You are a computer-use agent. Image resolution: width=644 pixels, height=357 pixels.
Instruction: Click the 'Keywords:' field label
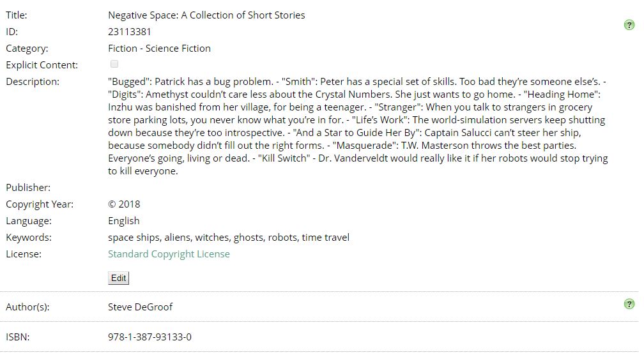tap(29, 238)
